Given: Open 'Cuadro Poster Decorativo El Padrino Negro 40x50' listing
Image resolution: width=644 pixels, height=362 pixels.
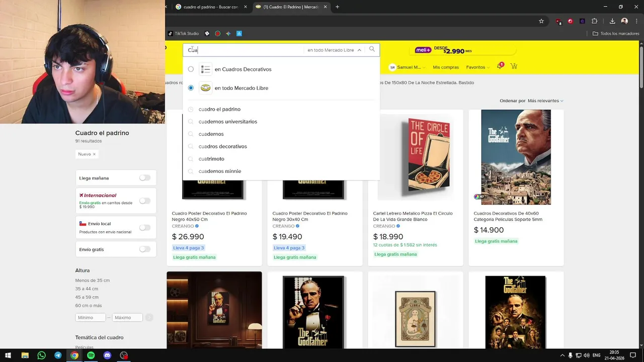Looking at the screenshot, I should (209, 216).
